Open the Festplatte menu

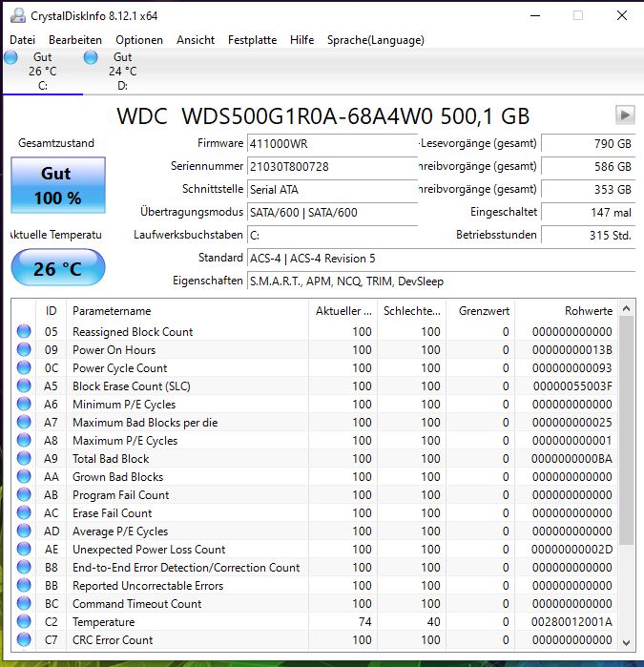tap(252, 40)
